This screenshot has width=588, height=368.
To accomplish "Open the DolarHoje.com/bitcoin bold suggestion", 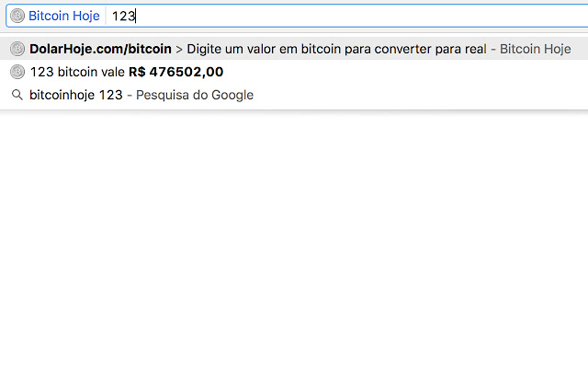I will tap(100, 49).
